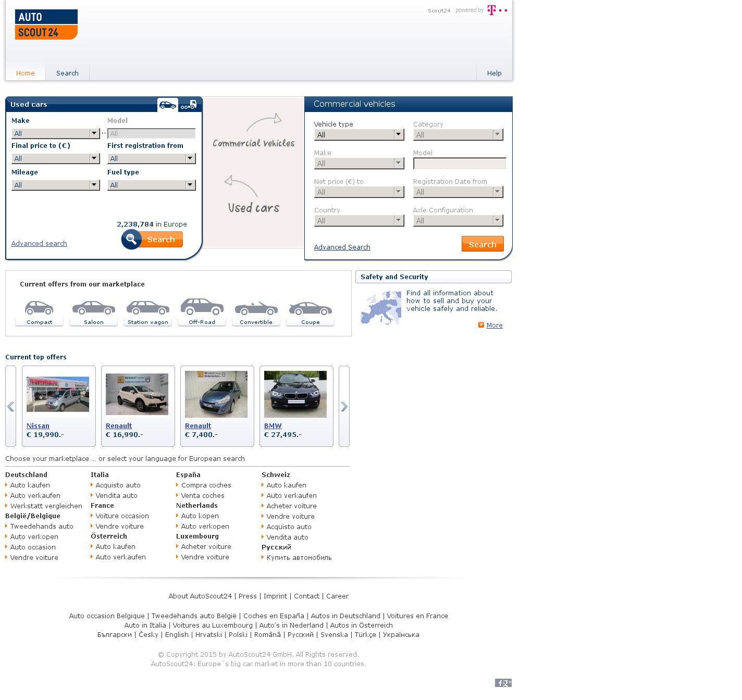
Task: Open the Imprint footer link
Action: [x=275, y=596]
